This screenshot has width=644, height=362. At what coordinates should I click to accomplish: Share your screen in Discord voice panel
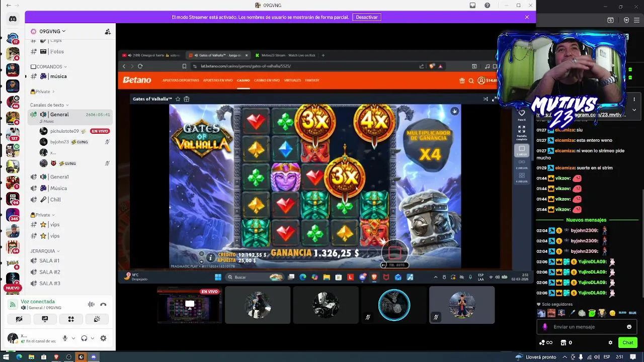[45, 319]
